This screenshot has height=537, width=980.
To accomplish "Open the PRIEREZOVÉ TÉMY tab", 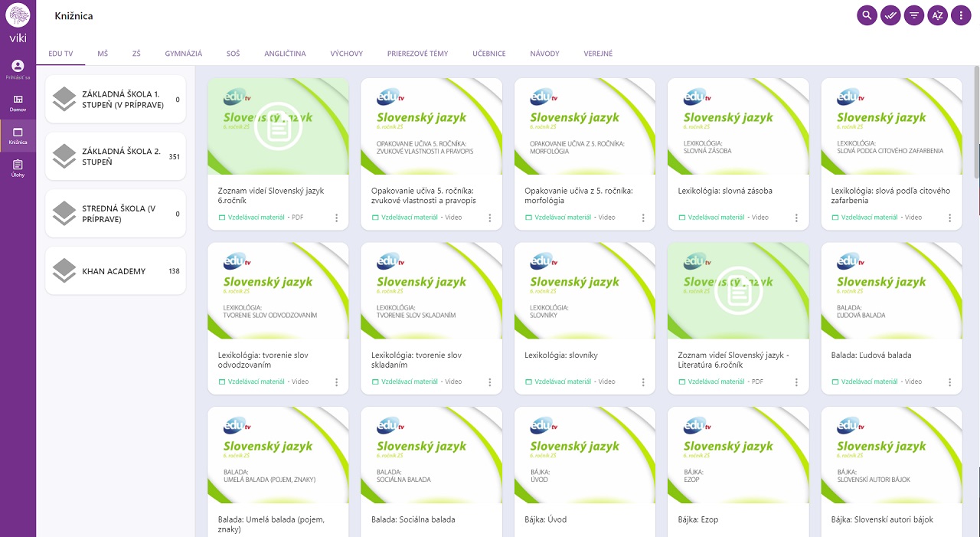I will (x=418, y=54).
